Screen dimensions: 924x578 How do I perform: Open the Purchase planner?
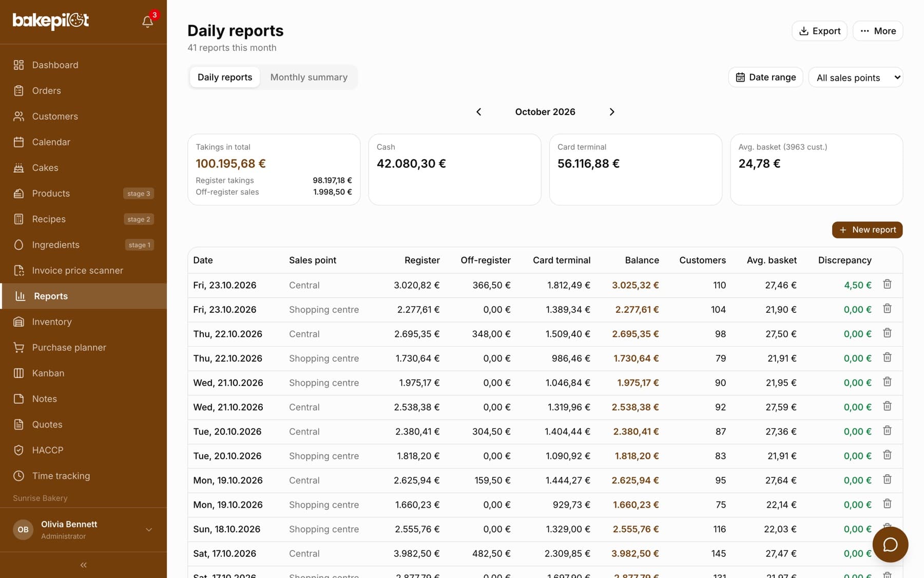[83, 347]
